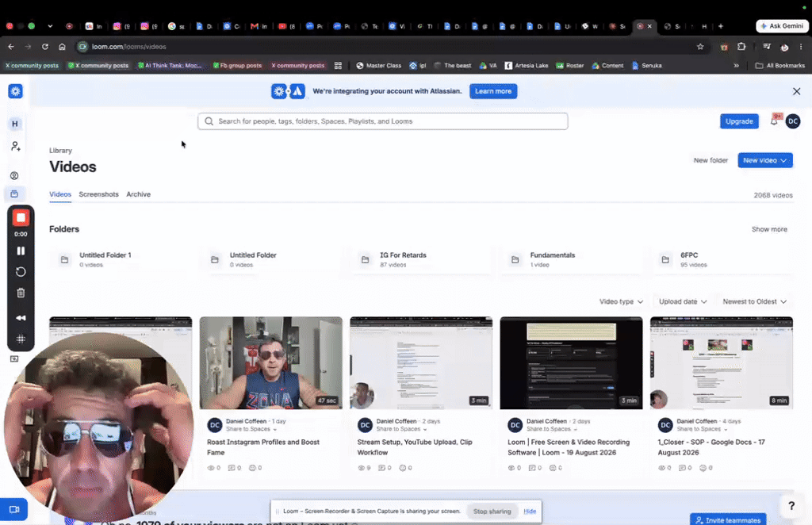Expand the Upload date filter
Viewport: 812px width, 525px height.
[x=683, y=301]
